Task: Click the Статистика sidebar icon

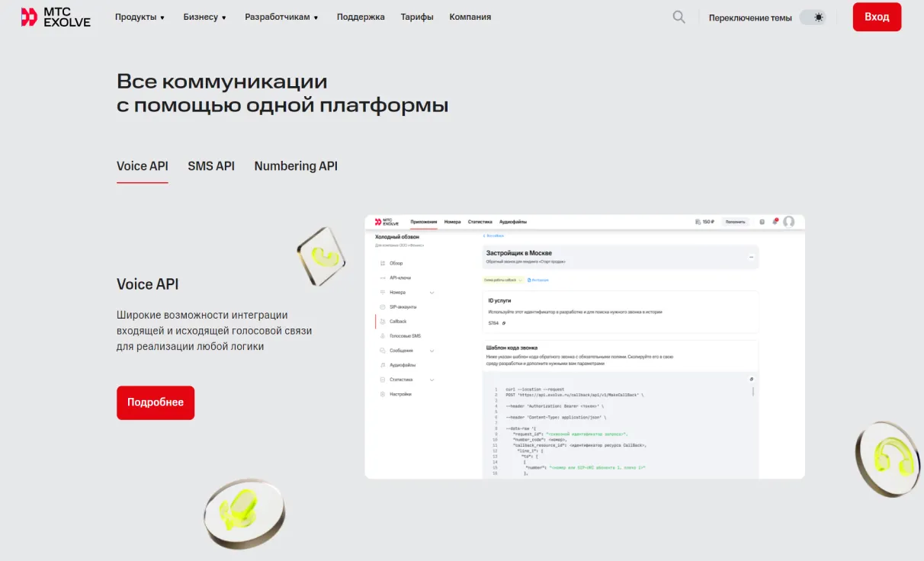Action: point(382,379)
